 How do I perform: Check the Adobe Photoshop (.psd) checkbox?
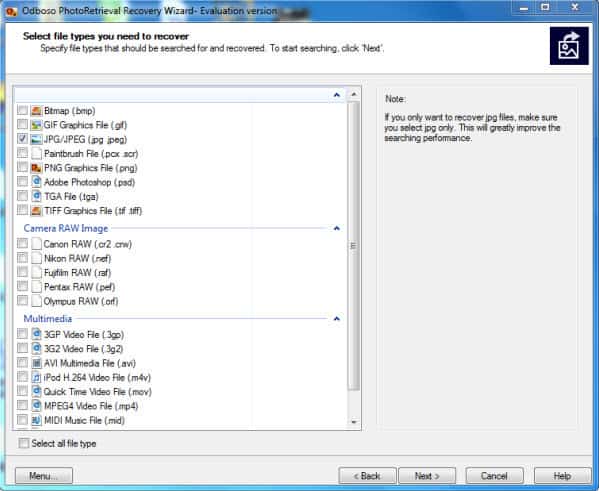(23, 181)
